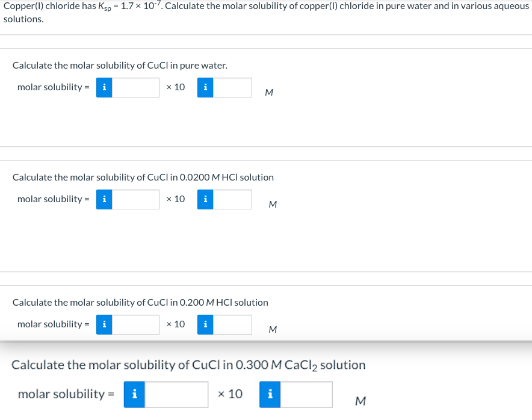Click info icon beside 0.0200 M HCl coefficient field

pos(104,200)
